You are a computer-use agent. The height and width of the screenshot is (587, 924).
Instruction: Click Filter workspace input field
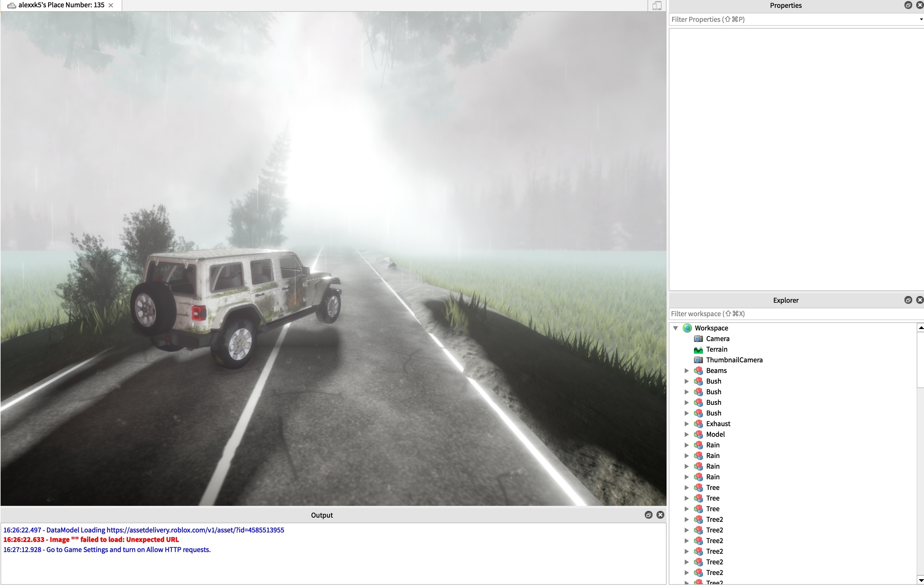pyautogui.click(x=795, y=314)
